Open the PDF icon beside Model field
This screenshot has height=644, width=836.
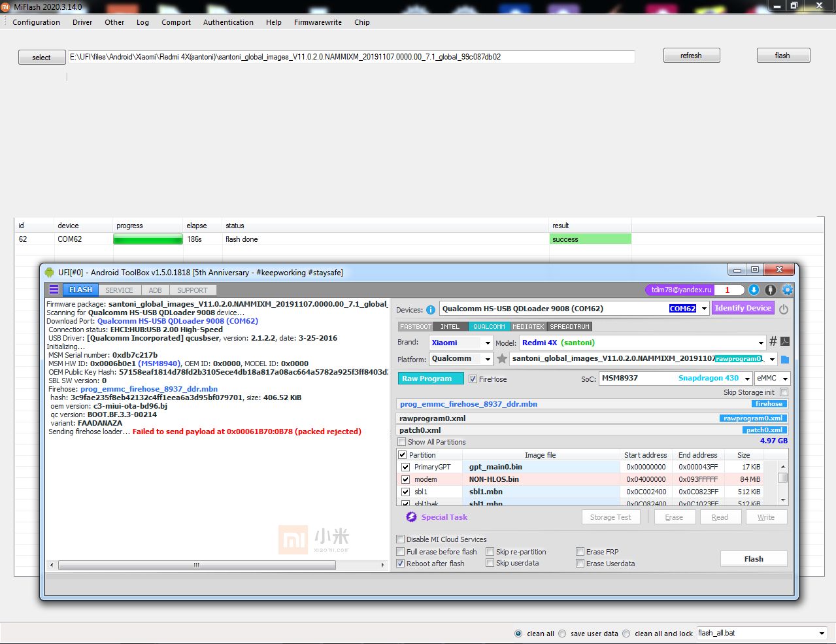pos(785,341)
